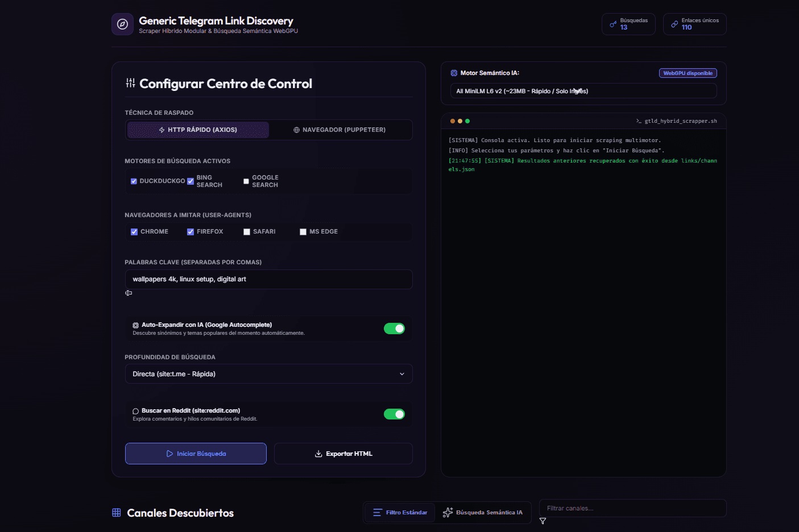Toggle the Bing Search checkbox
The height and width of the screenshot is (532, 799).
click(x=191, y=181)
